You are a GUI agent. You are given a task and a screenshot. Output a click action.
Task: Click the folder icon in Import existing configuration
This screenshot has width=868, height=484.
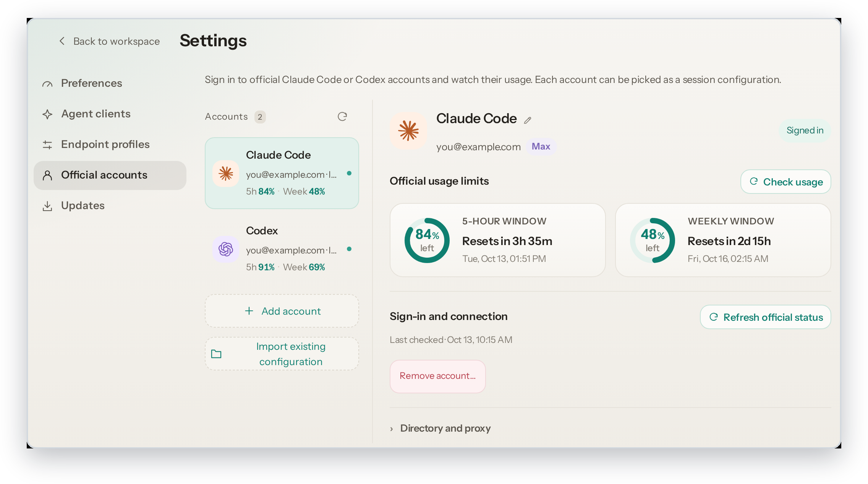pos(216,354)
